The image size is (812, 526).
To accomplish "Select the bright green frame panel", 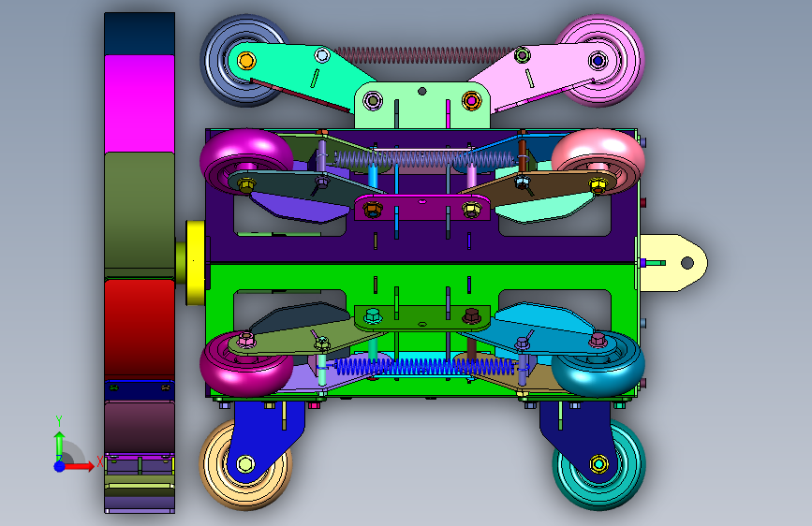I will (x=422, y=277).
